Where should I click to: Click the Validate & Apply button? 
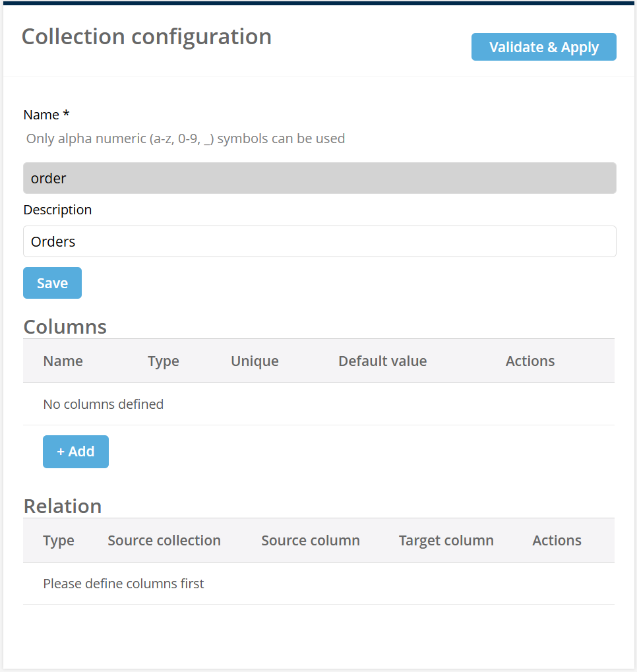point(543,46)
